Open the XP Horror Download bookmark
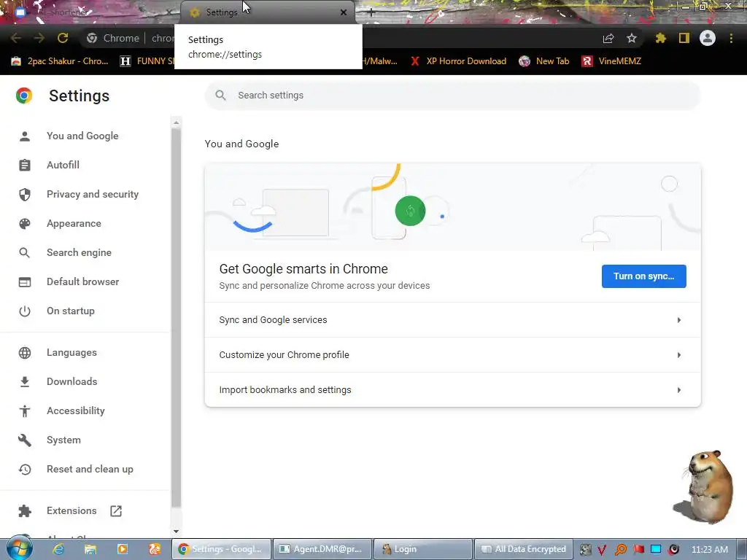Image resolution: width=747 pixels, height=560 pixels. pyautogui.click(x=458, y=61)
